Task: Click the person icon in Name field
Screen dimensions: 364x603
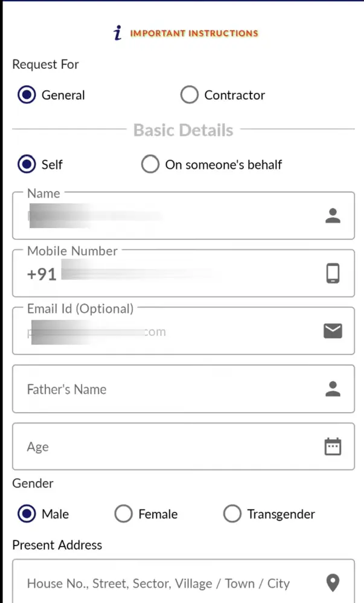Action: tap(333, 216)
